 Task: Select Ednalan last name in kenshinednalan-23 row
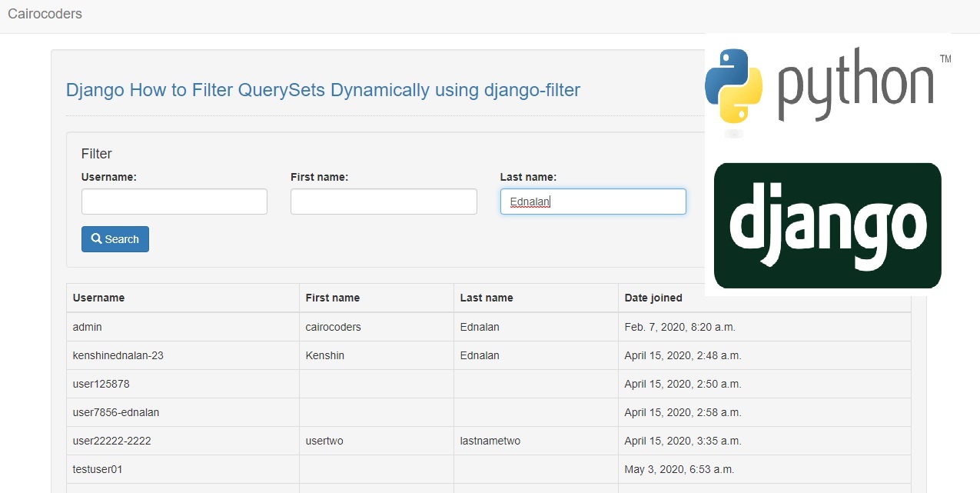click(x=536, y=355)
